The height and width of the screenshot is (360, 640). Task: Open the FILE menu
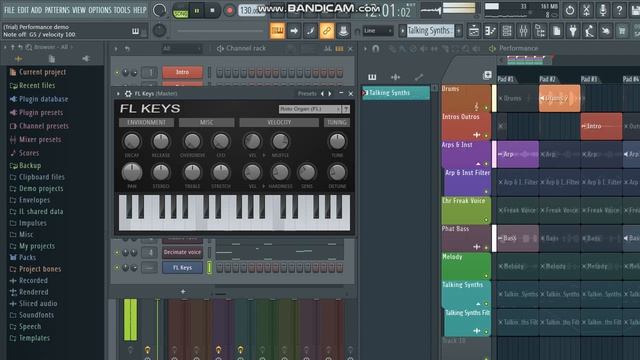[x=9, y=10]
